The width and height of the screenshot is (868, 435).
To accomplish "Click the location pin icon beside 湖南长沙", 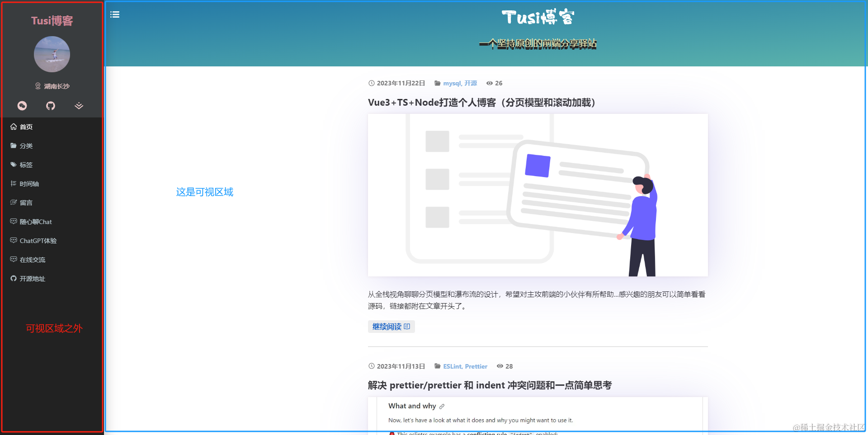I will click(38, 86).
